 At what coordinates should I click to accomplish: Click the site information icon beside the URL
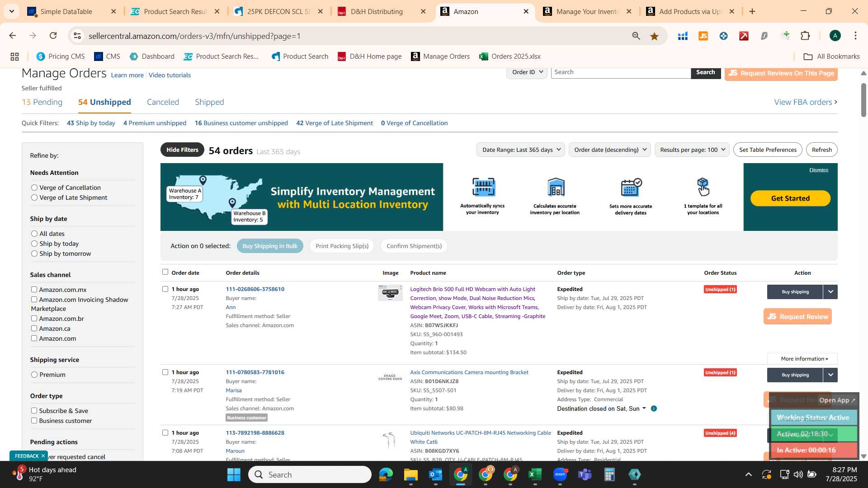pyautogui.click(x=77, y=36)
